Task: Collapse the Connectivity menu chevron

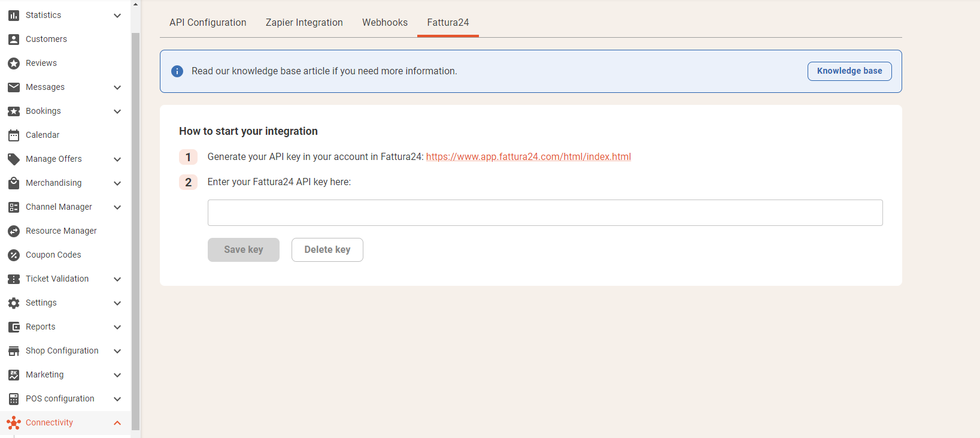Action: click(x=117, y=423)
